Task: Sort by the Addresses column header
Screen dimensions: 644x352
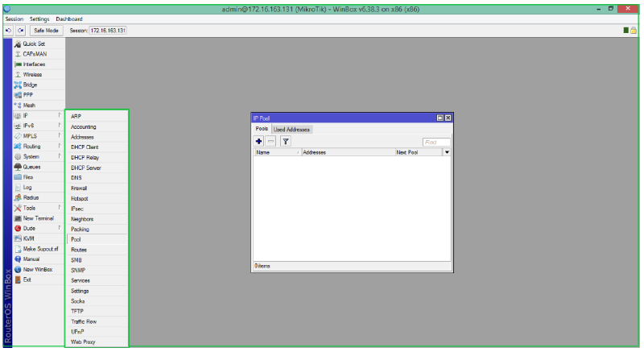Action: click(x=349, y=152)
